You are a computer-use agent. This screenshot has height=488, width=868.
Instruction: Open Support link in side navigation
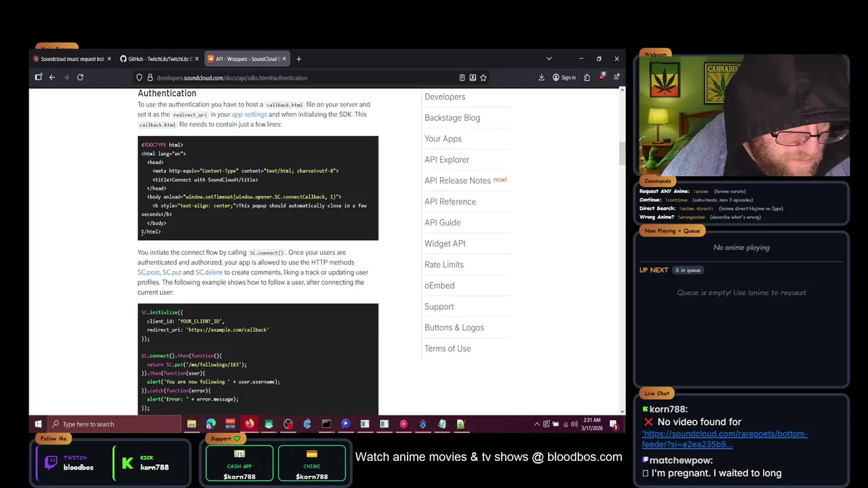pyautogui.click(x=439, y=307)
